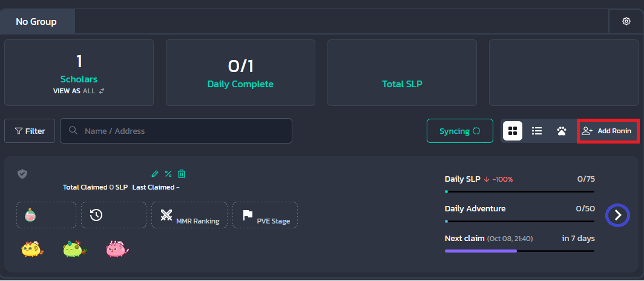The width and height of the screenshot is (644, 281).
Task: Open the MMR Ranking box
Action: point(189,215)
